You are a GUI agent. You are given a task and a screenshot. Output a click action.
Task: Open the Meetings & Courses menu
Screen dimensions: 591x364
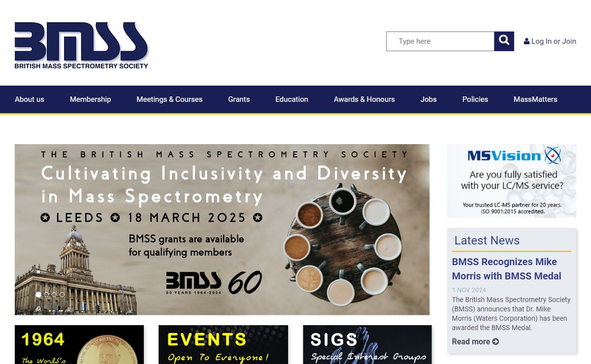[x=169, y=99]
